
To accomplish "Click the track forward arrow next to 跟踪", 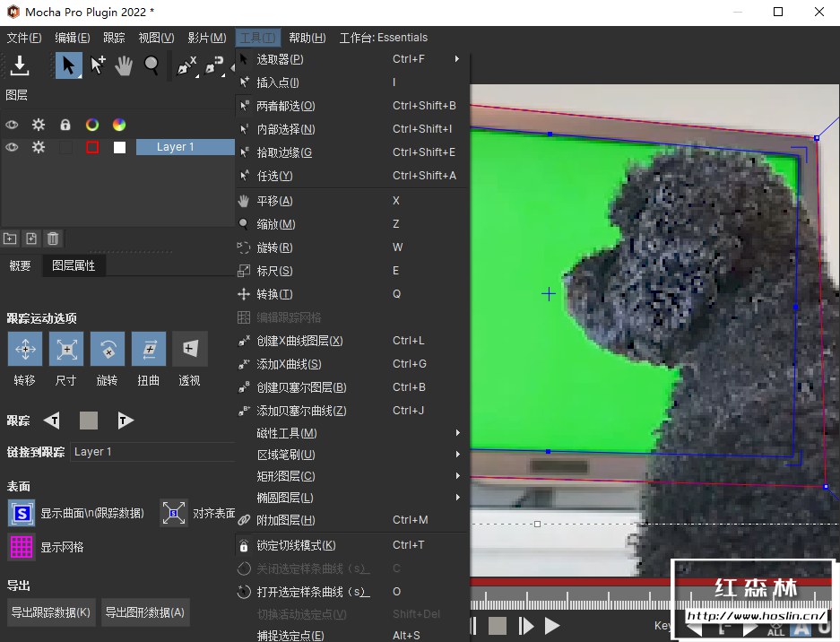I will (125, 420).
